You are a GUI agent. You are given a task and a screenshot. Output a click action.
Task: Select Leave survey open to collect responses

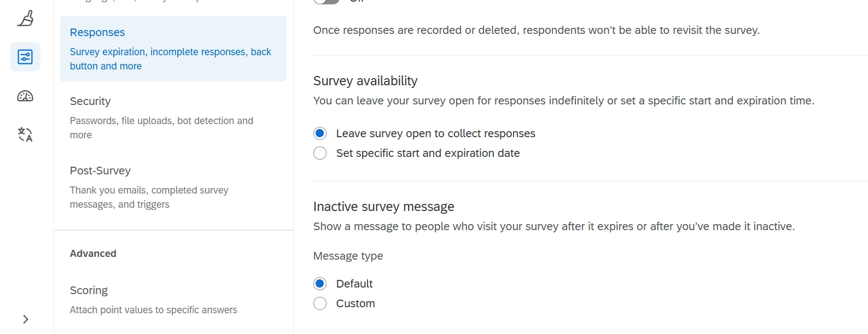[320, 133]
